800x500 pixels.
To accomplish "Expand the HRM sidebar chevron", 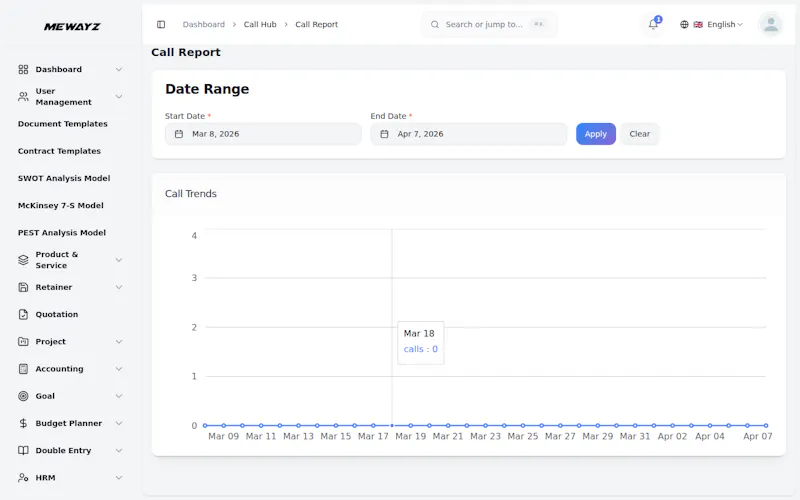I will point(119,478).
